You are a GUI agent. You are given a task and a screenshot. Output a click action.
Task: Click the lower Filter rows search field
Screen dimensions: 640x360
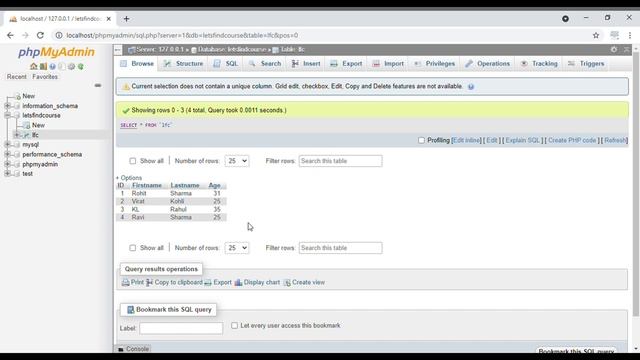pos(340,248)
